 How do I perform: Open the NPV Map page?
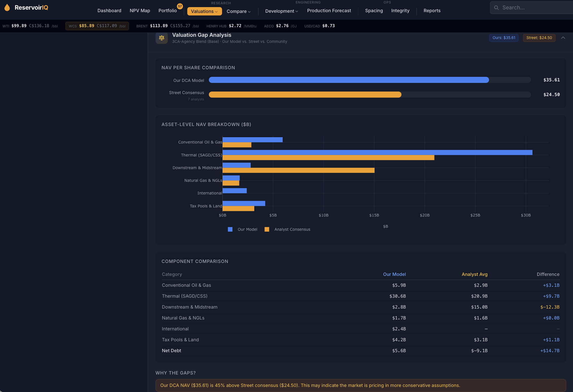[140, 11]
